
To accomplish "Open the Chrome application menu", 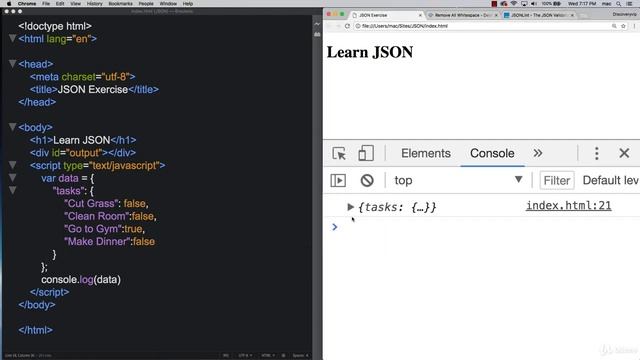I will 27,4.
